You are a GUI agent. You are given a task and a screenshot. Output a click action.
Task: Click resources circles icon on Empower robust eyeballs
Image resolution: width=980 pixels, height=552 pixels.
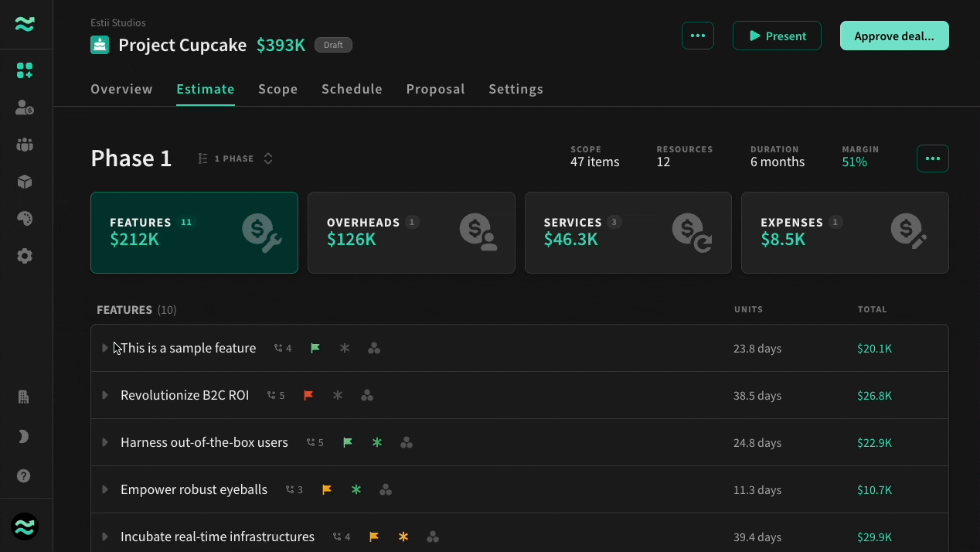coord(386,490)
